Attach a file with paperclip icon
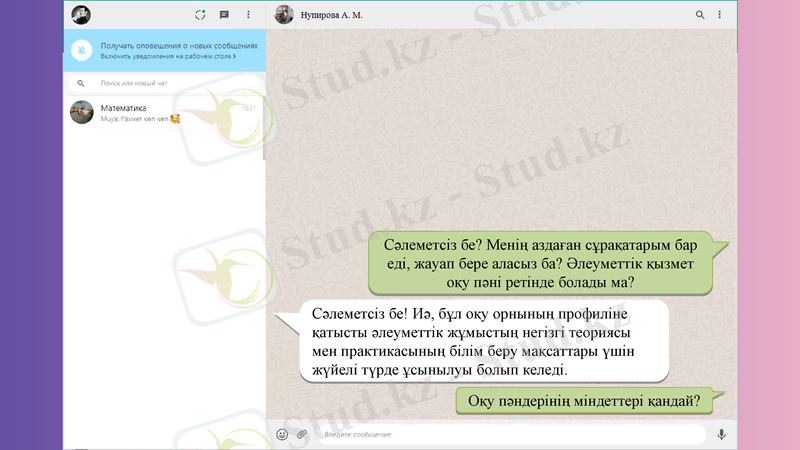The width and height of the screenshot is (800, 450). [x=302, y=434]
